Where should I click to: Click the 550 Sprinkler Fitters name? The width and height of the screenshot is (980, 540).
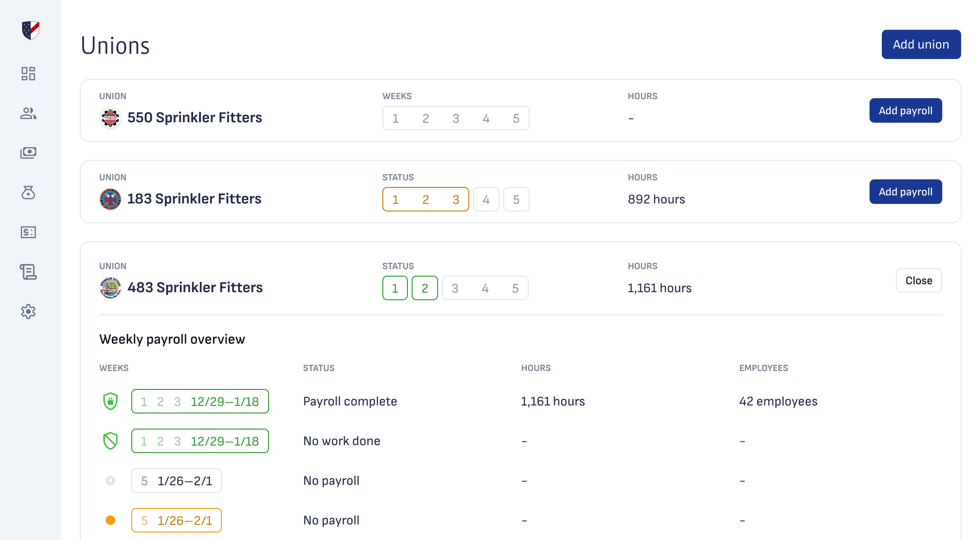(194, 118)
